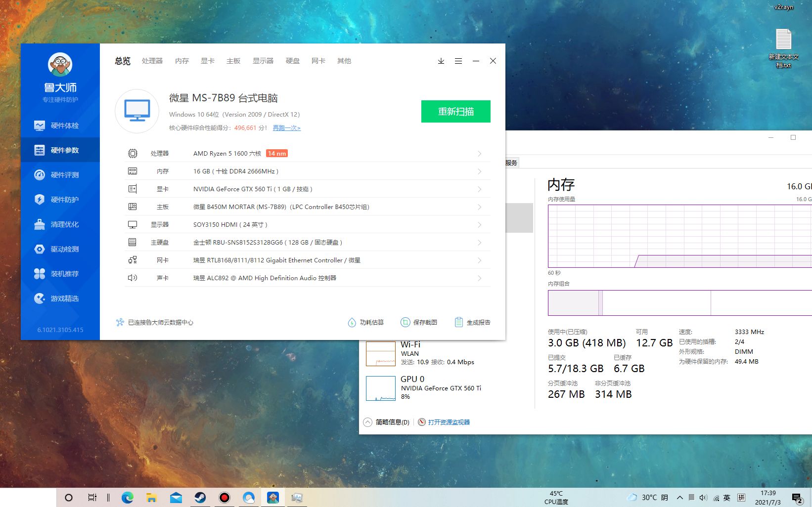Open Task View on taskbar

pos(92,498)
